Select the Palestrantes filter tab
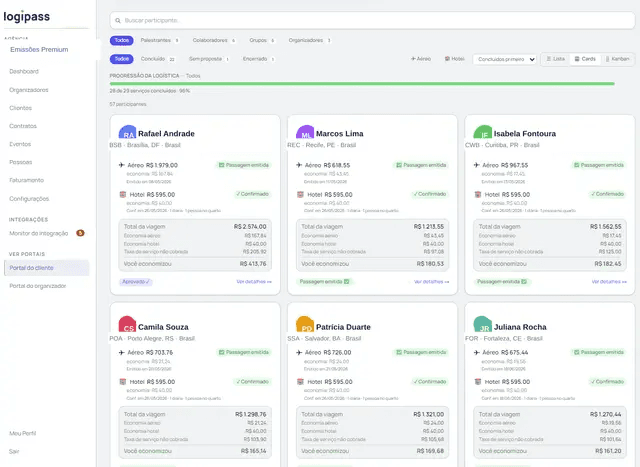 point(159,40)
